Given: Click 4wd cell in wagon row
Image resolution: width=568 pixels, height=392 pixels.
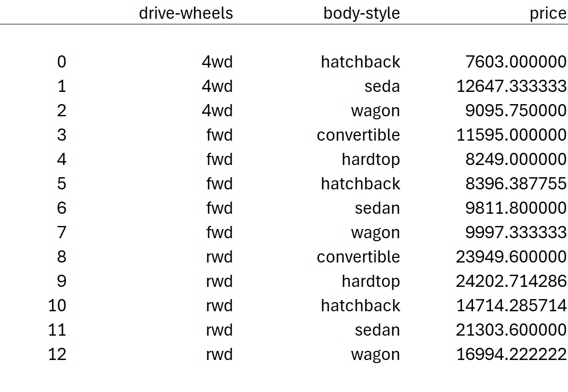Looking at the screenshot, I should 217,111.
